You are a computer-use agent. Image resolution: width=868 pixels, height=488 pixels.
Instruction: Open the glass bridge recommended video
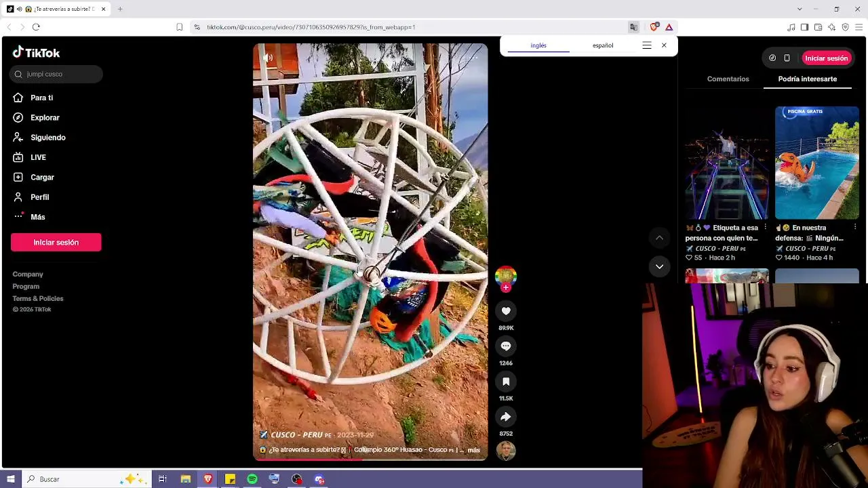point(727,163)
